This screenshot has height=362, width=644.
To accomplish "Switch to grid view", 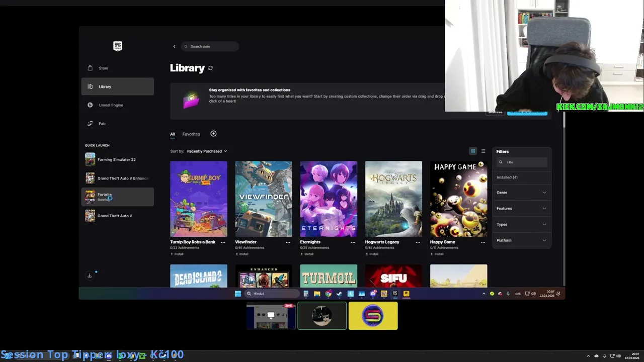I will pyautogui.click(x=473, y=151).
